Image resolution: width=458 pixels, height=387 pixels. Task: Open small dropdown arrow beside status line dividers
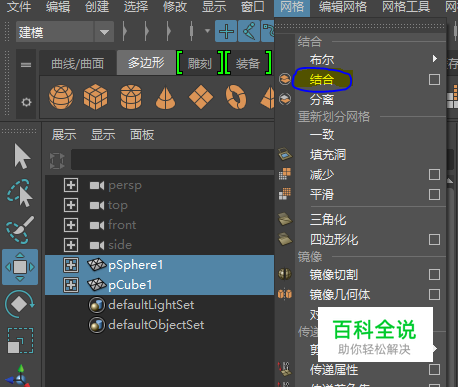pos(207,31)
